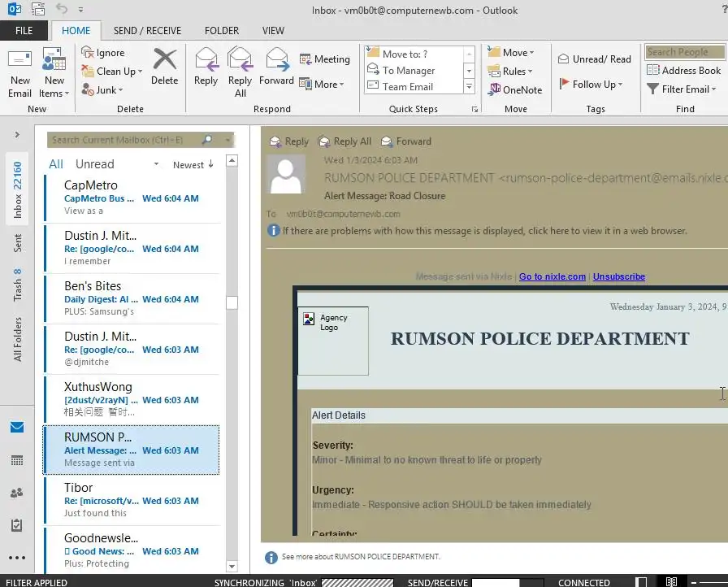Click Send/Receive All Folders quick access icon
The image size is (728, 587).
(x=37, y=9)
